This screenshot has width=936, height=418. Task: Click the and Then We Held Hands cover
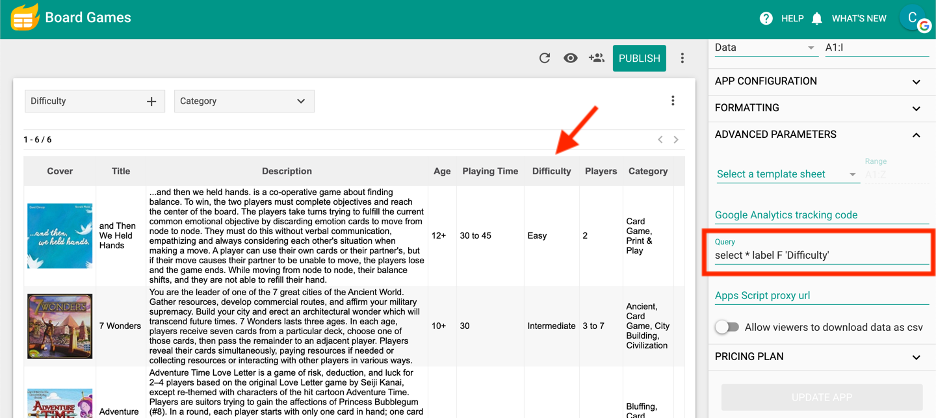60,235
